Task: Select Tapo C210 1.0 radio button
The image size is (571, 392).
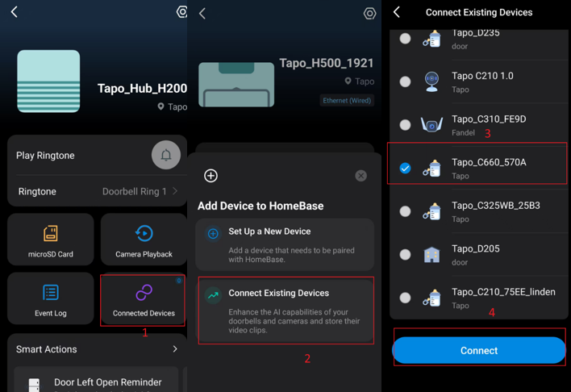Action: tap(405, 81)
